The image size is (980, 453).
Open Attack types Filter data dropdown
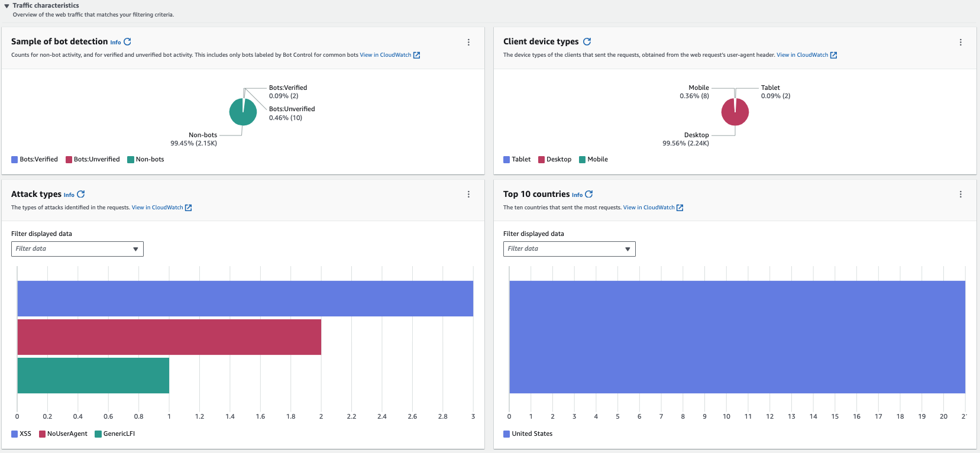[x=77, y=249]
